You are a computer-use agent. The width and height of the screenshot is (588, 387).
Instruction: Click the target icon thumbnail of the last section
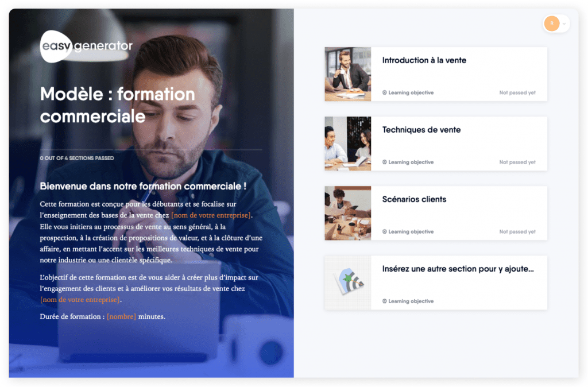tap(347, 282)
